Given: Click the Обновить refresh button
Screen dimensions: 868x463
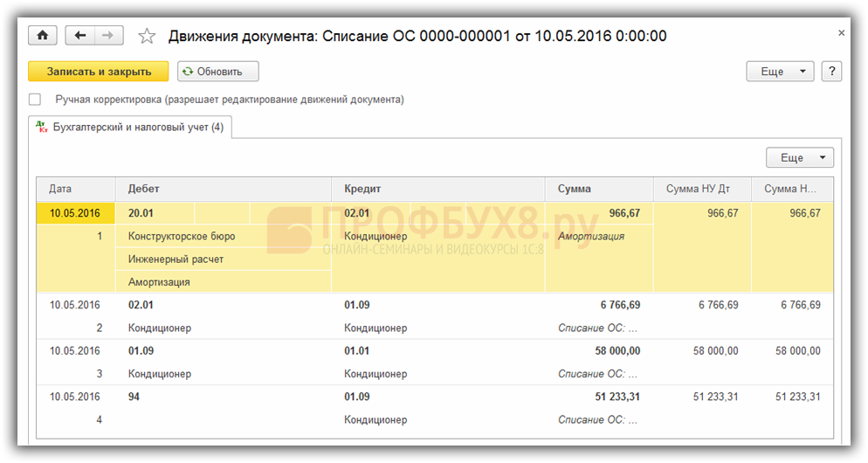Looking at the screenshot, I should point(218,72).
